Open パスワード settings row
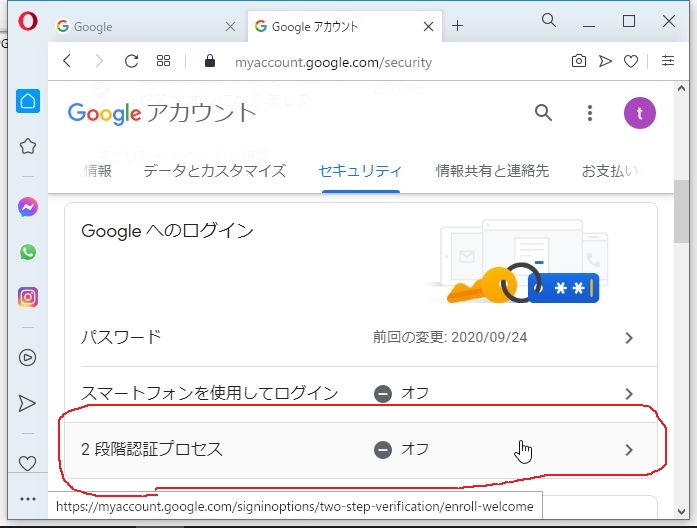The height and width of the screenshot is (528, 697). tap(361, 338)
